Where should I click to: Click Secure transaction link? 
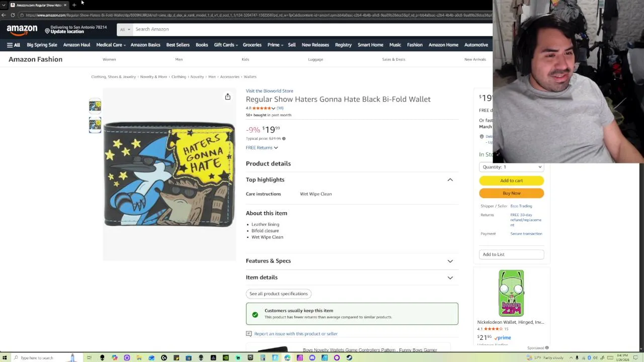point(526,234)
